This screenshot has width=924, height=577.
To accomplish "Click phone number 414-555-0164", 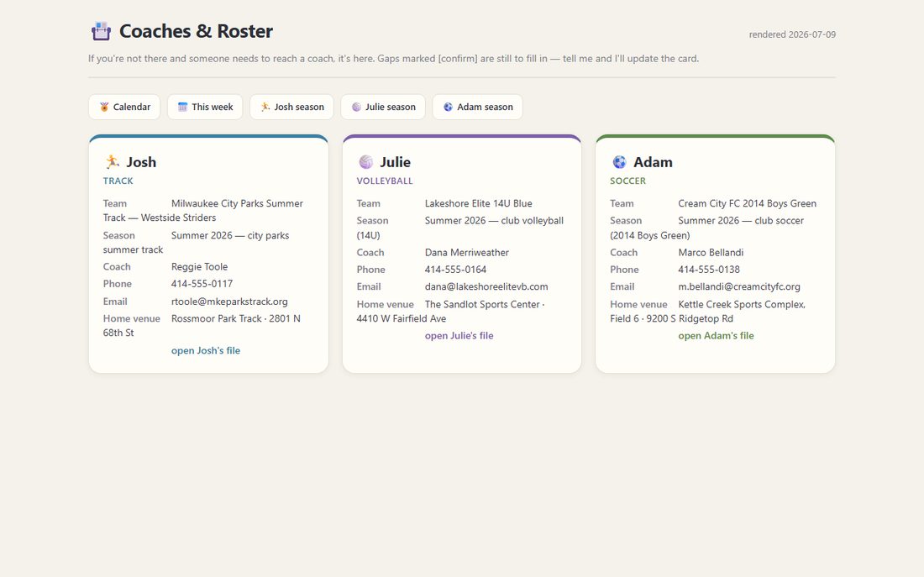I will [x=455, y=270].
